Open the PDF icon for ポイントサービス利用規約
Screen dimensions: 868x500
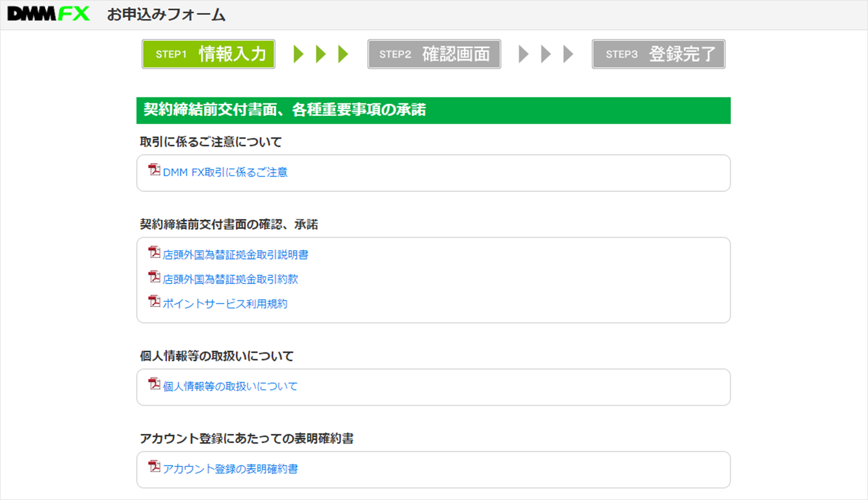[153, 302]
